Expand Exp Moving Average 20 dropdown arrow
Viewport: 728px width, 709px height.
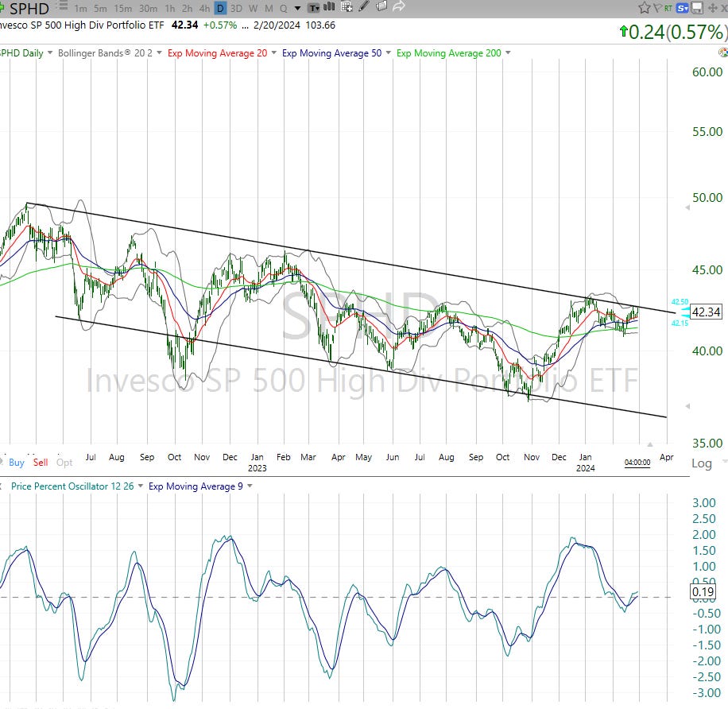click(274, 53)
